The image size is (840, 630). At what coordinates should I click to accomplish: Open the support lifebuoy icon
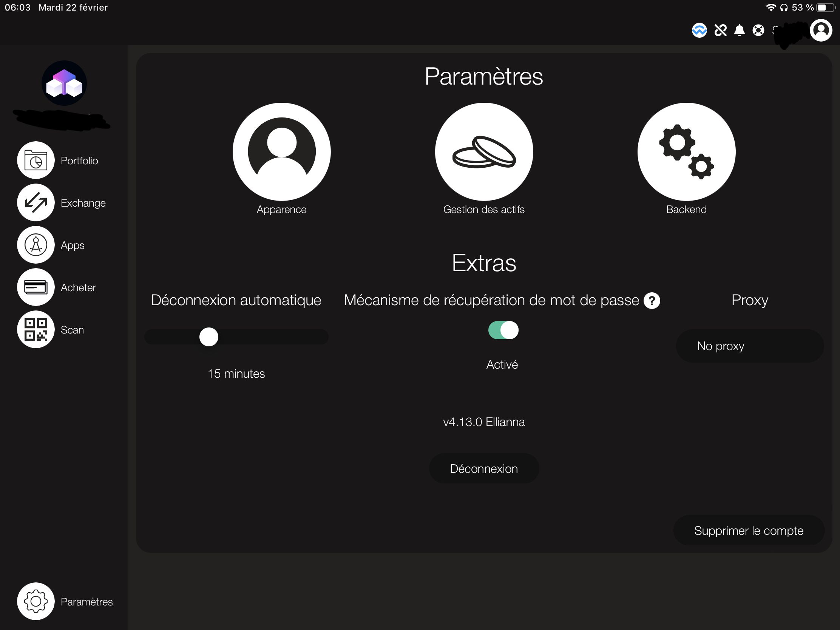click(758, 30)
